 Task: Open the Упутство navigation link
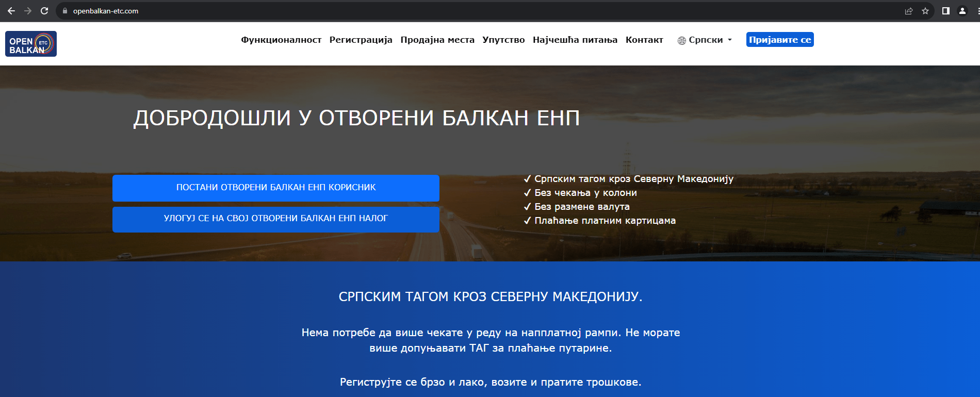click(x=503, y=40)
